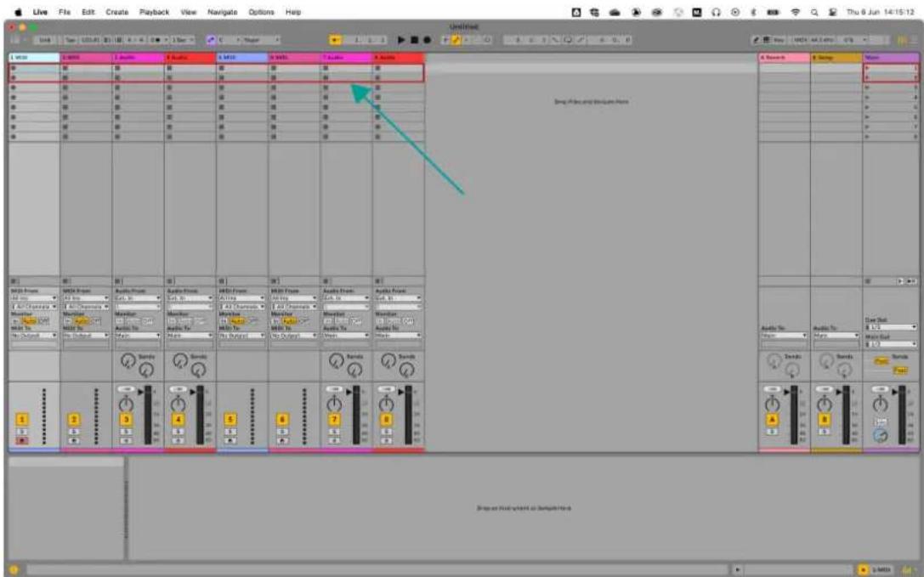924x577 pixels.
Task: Arm track 2 for recording
Action: pyautogui.click(x=74, y=441)
